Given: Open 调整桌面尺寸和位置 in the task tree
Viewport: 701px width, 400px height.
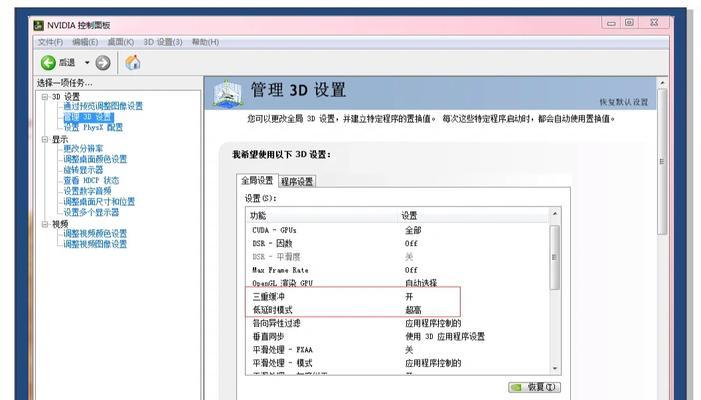Looking at the screenshot, I should (99, 202).
